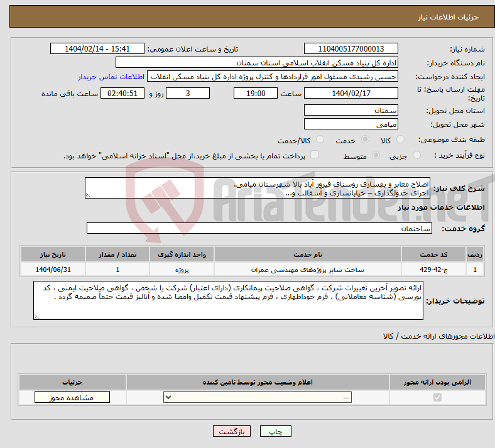
Task: Click the remaining days field showing 3
Action: [188, 93]
